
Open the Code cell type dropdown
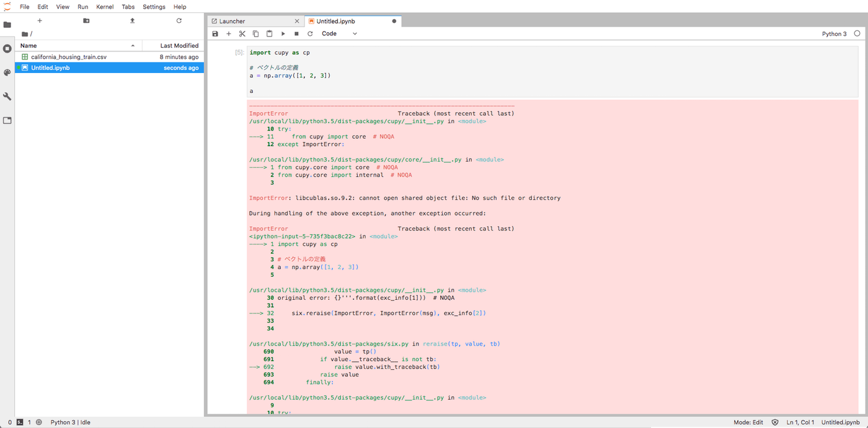339,33
